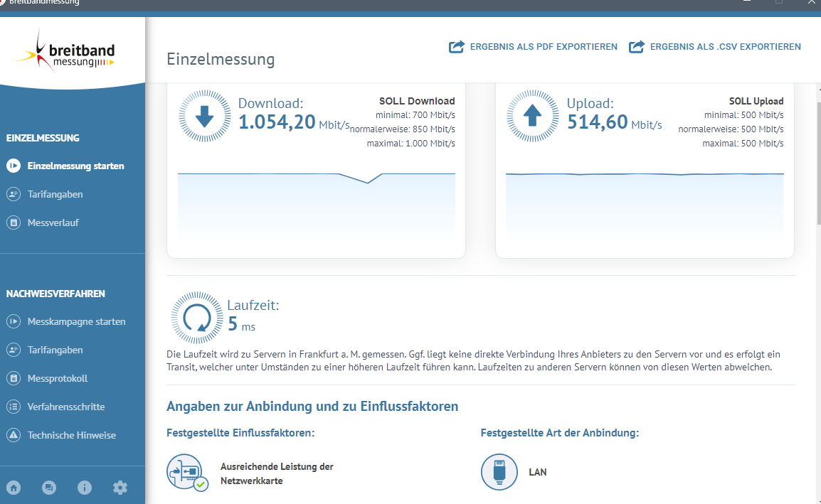821x504 pixels.
Task: Click the CSV export share icon
Action: tap(637, 47)
